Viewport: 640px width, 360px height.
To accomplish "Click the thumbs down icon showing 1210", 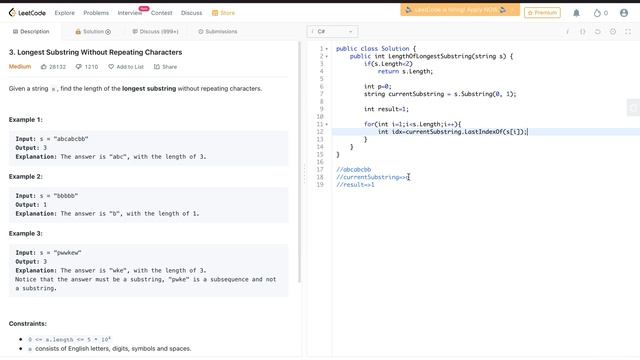I will pos(79,67).
